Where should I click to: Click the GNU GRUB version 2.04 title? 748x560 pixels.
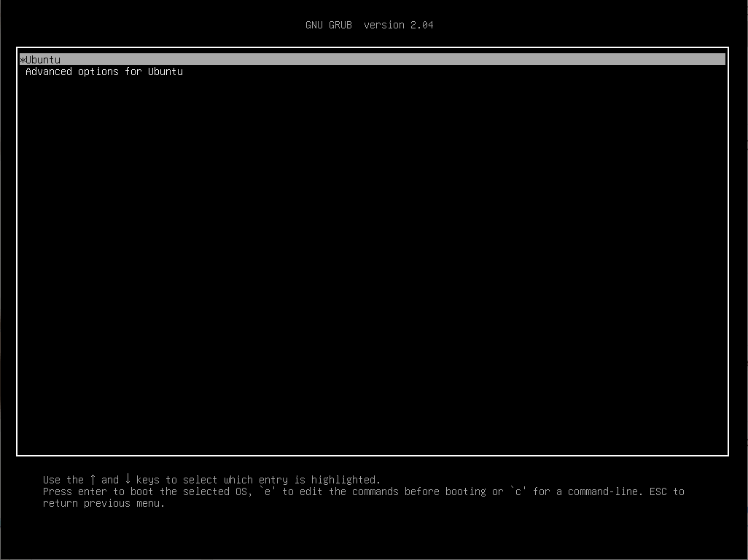pyautogui.click(x=369, y=25)
